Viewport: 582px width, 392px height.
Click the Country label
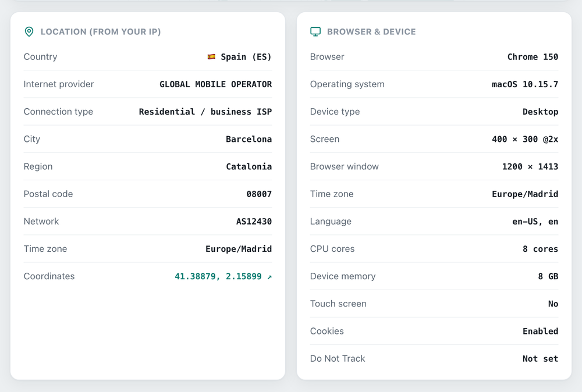(x=41, y=57)
